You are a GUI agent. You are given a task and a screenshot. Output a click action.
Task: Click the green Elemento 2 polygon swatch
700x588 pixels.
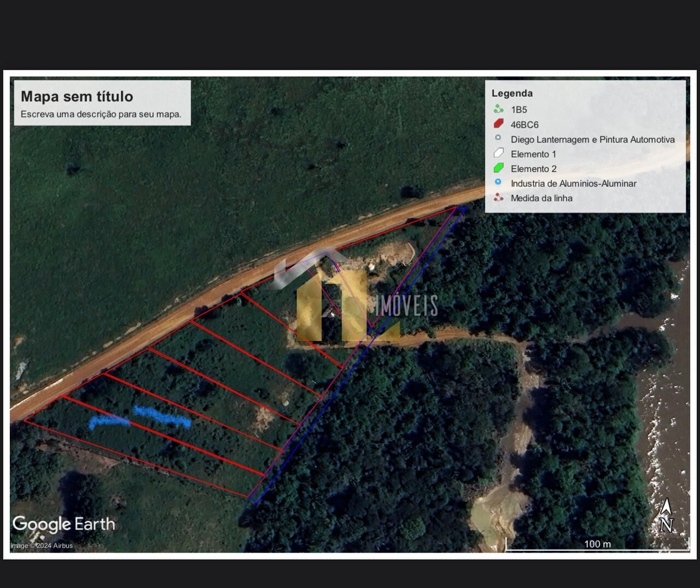(498, 168)
